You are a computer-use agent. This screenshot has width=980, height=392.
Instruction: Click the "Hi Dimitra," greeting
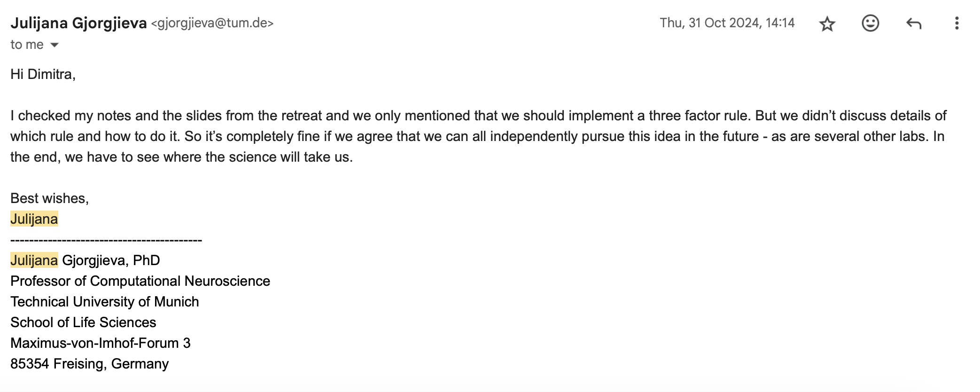point(43,74)
